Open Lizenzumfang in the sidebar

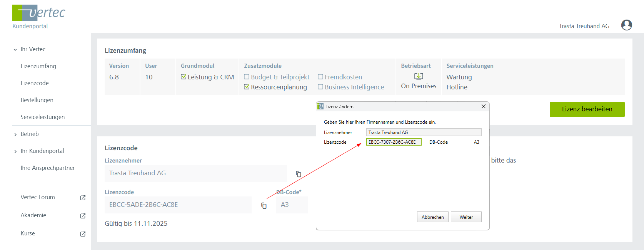pyautogui.click(x=38, y=66)
